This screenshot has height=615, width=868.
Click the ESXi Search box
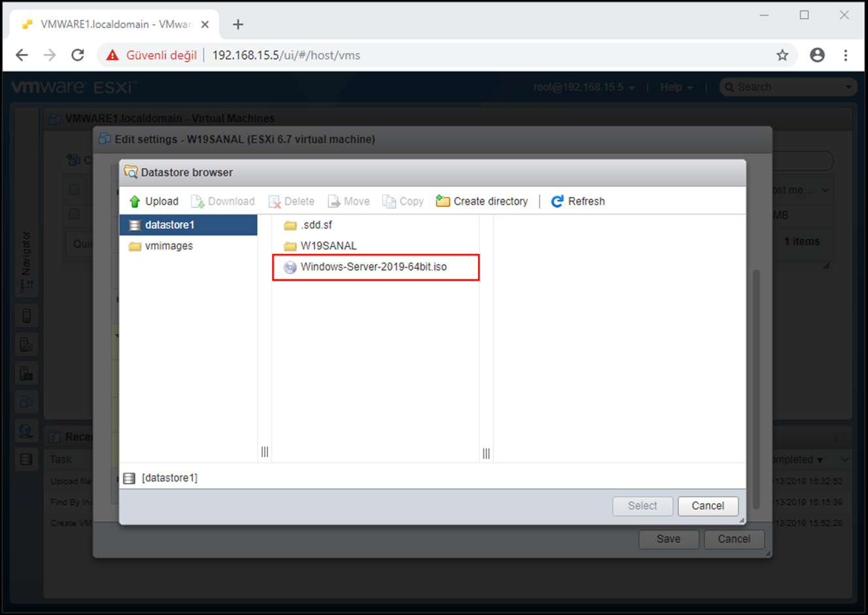(x=788, y=87)
